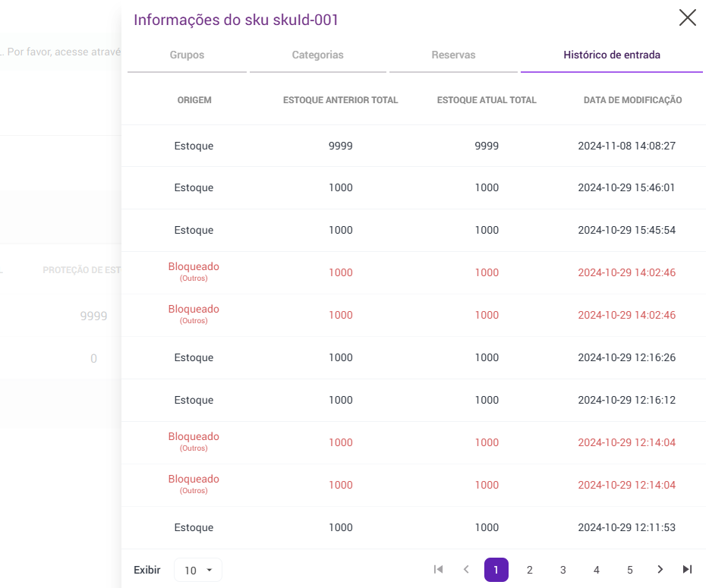Viewport: 709px width, 588px height.
Task: Go to next page arrow
Action: tap(660, 569)
